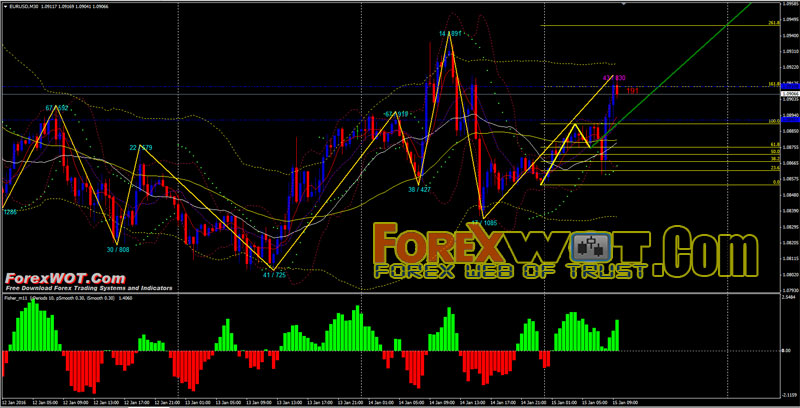Viewport: 800px width, 408px height.
Task: Click the current price tag 1.09066 on price axis
Action: pyautogui.click(x=790, y=94)
